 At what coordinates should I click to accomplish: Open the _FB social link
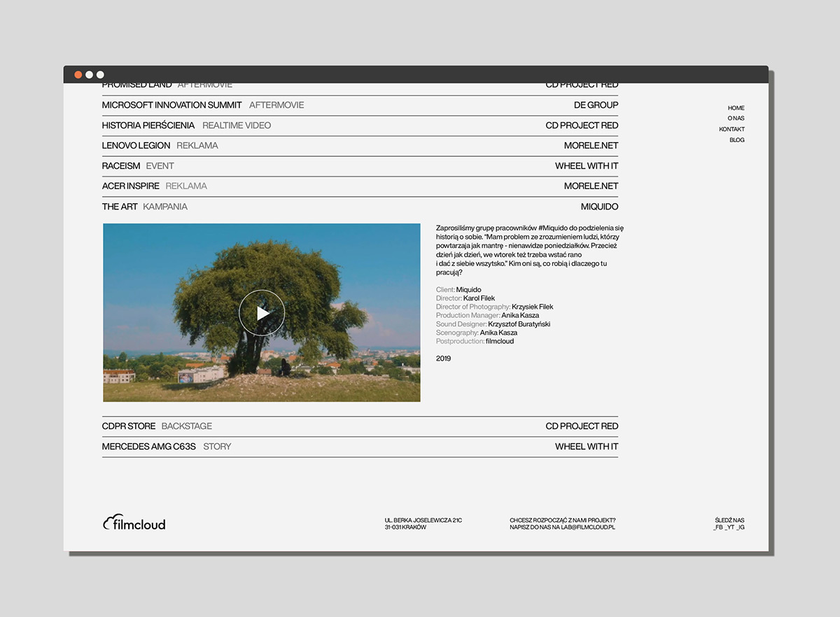(x=717, y=527)
